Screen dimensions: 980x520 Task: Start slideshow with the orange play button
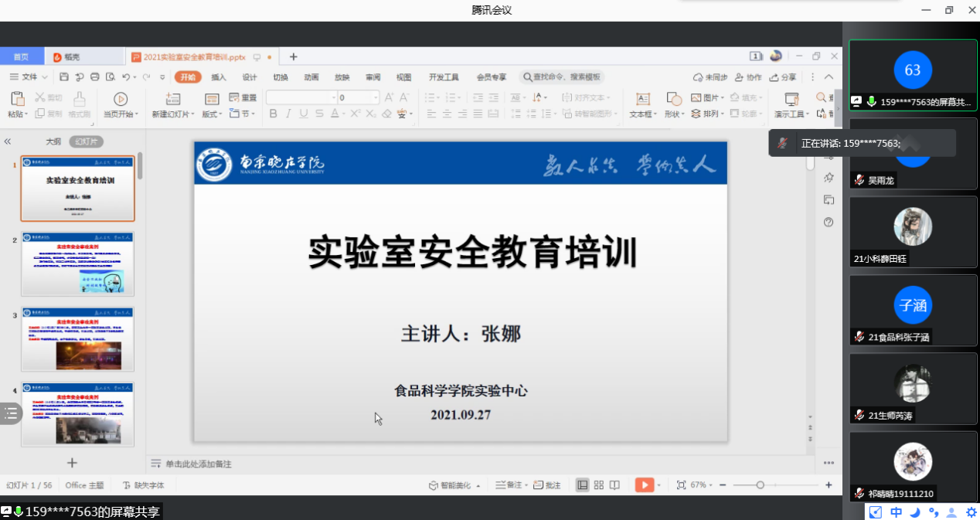644,485
